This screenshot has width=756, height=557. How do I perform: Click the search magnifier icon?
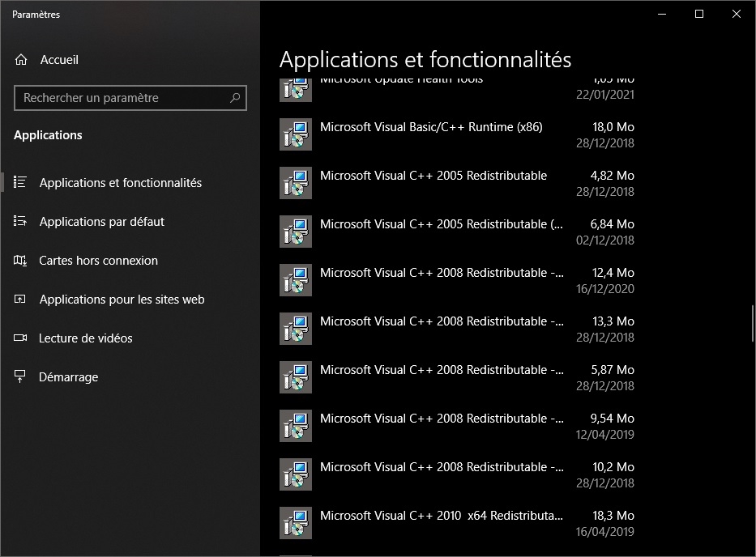click(235, 98)
